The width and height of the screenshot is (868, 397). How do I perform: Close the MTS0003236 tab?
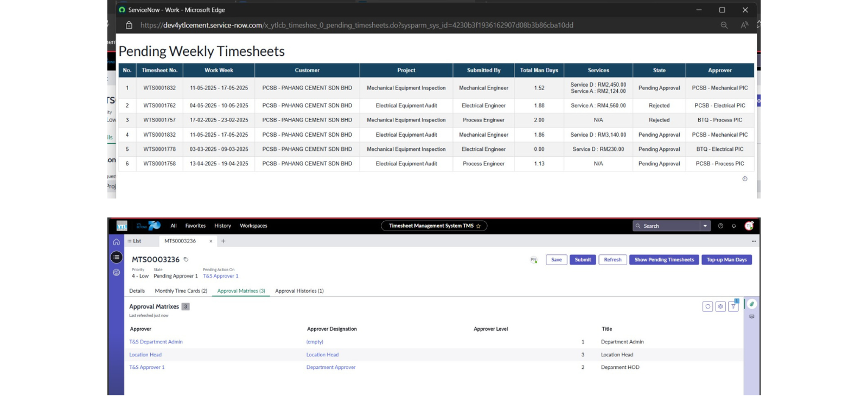point(210,241)
